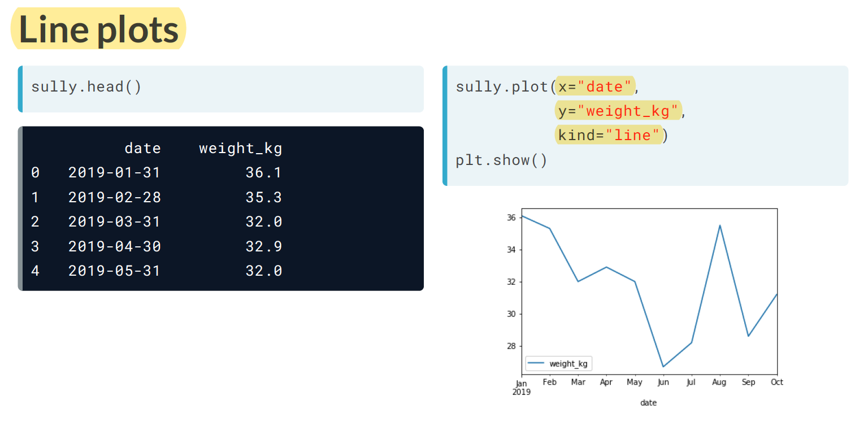
Task: Click the "date" x-axis label under chart
Action: pos(648,403)
